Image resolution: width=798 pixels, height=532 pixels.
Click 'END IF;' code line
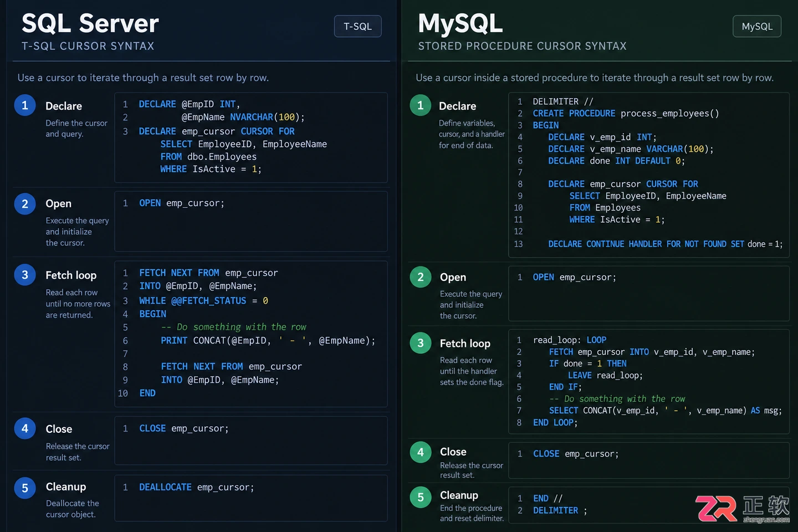pos(565,387)
